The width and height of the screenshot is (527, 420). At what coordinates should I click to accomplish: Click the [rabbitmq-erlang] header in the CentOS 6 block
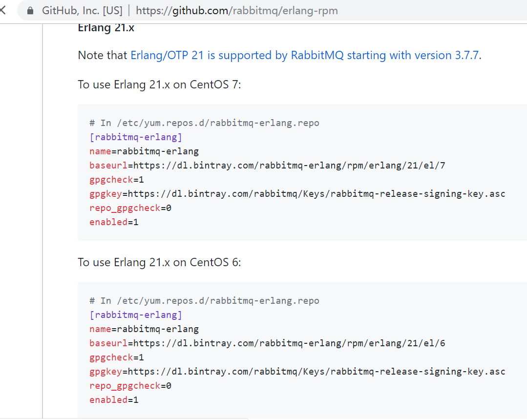tap(136, 315)
